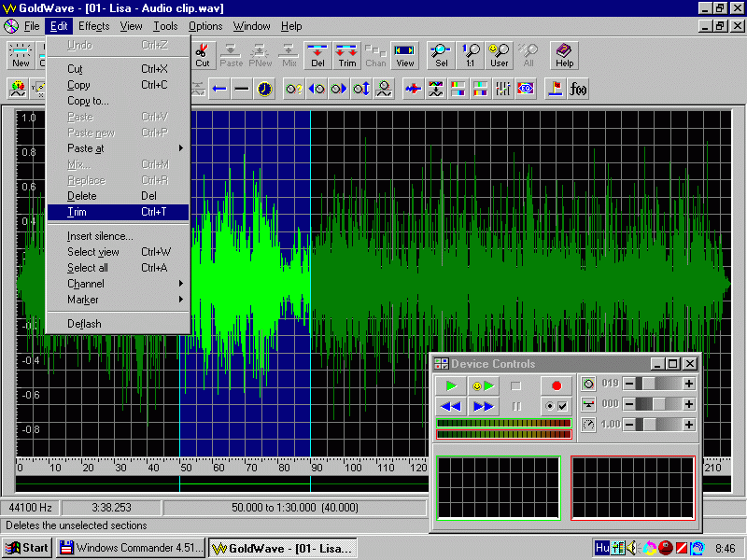Click the Start button on taskbar
Screen dimensions: 747x560
point(27,548)
